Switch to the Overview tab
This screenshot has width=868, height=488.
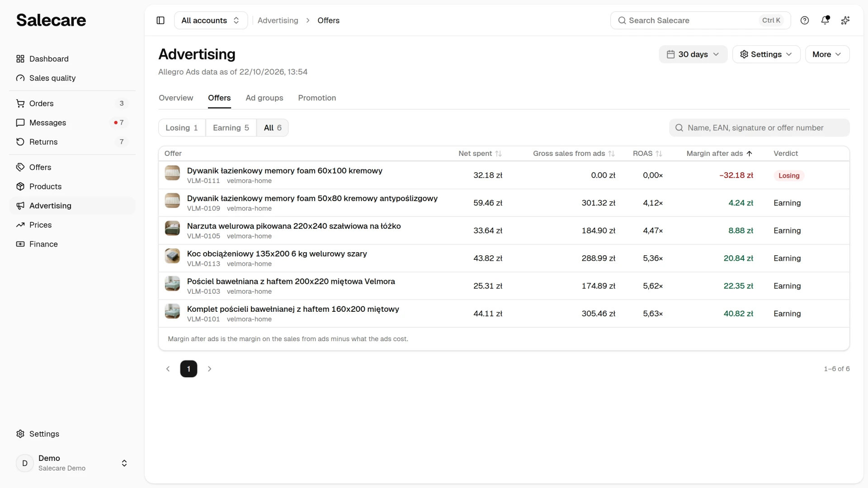click(176, 98)
